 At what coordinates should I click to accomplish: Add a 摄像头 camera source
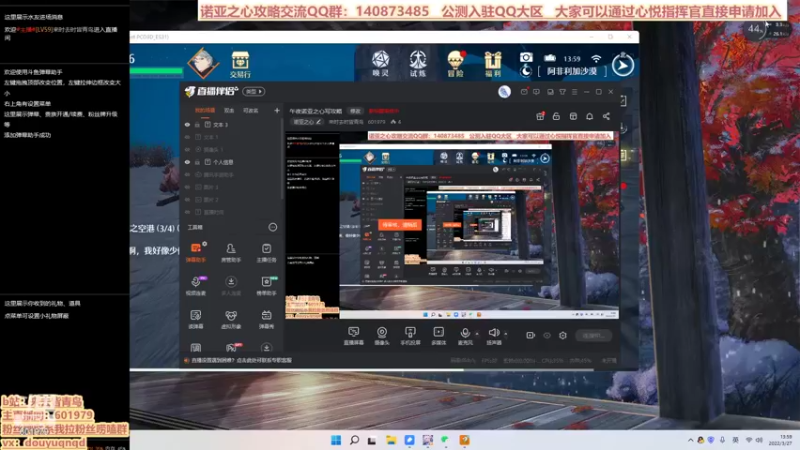click(x=382, y=336)
